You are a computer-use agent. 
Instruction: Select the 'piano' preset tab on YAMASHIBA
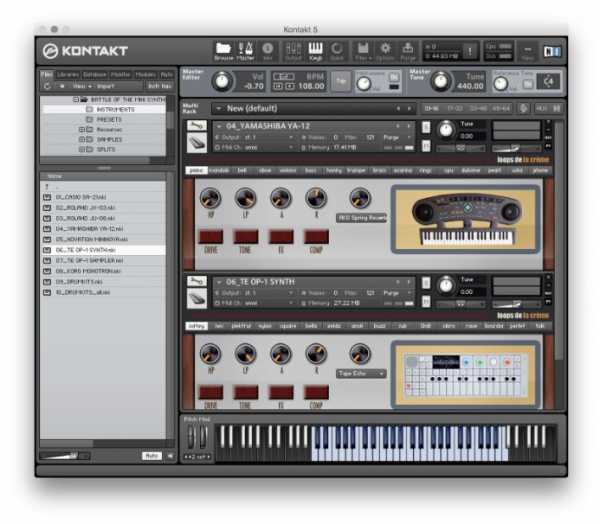click(197, 170)
